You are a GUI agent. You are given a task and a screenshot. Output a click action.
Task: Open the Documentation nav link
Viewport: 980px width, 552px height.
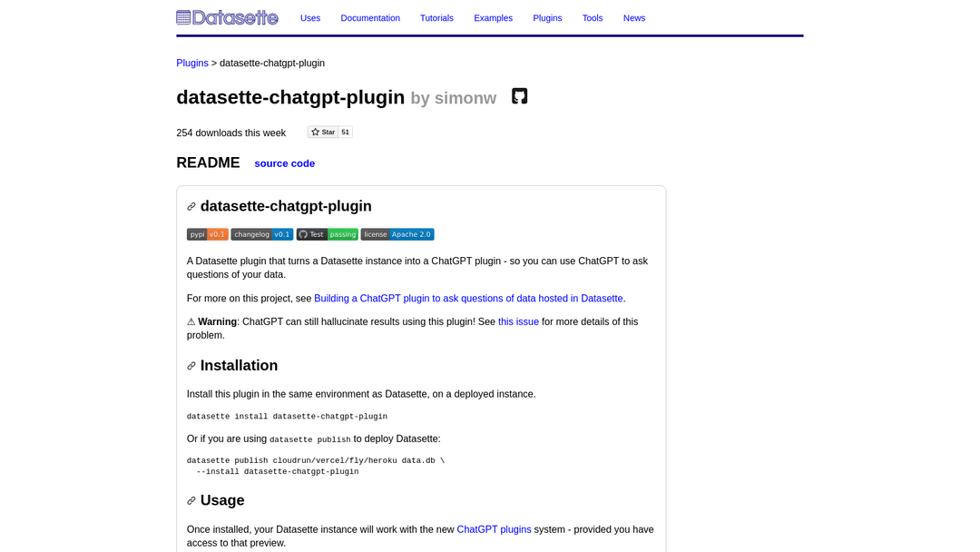click(x=370, y=18)
